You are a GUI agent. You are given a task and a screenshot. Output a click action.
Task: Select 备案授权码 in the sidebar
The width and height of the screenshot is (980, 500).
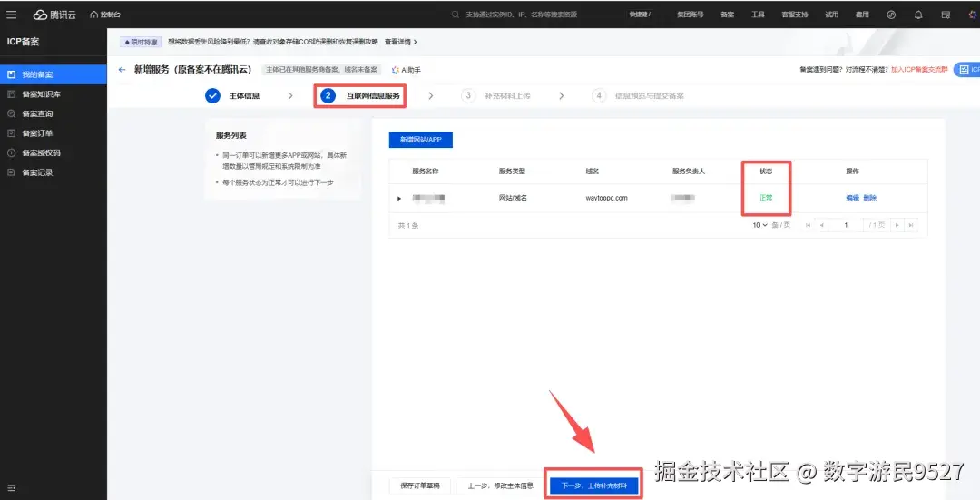pyautogui.click(x=54, y=152)
